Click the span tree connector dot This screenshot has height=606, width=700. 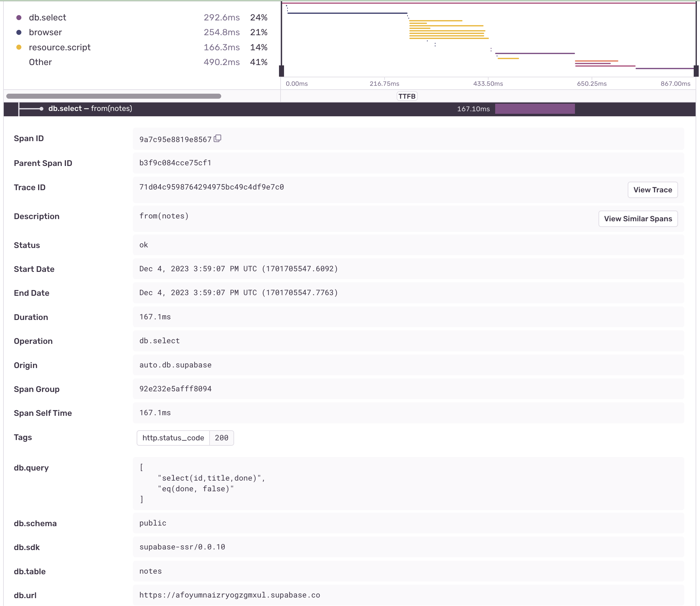point(41,109)
